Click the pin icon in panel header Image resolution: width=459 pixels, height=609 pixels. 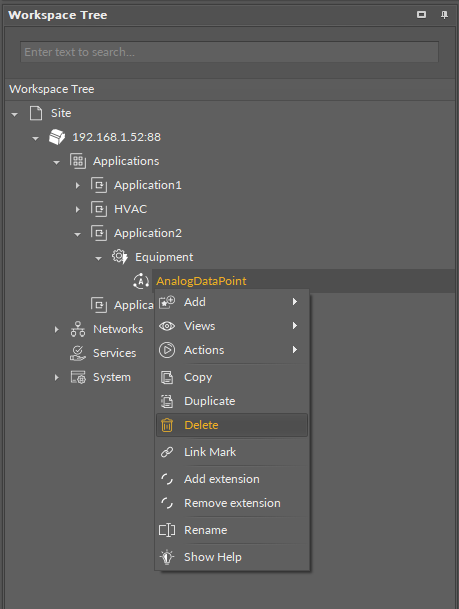tap(445, 15)
